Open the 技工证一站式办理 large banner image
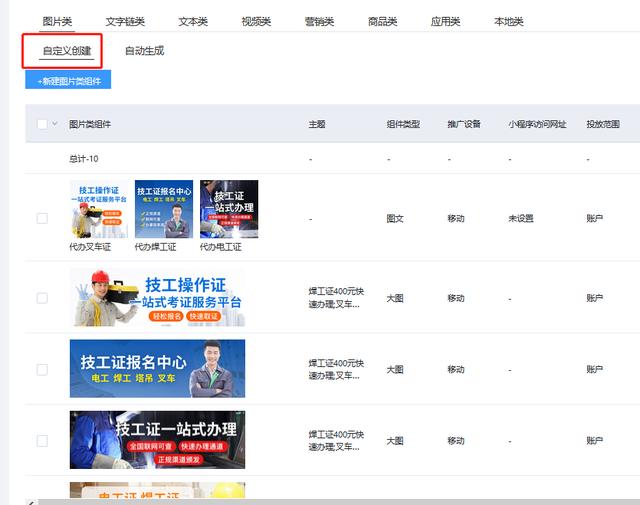This screenshot has height=505, width=640. click(x=158, y=440)
